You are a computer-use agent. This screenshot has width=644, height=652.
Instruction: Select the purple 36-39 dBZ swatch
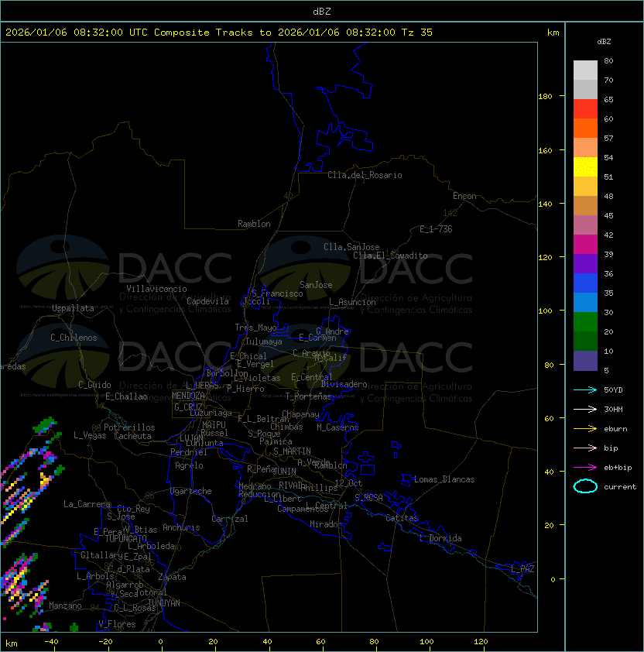pos(585,263)
